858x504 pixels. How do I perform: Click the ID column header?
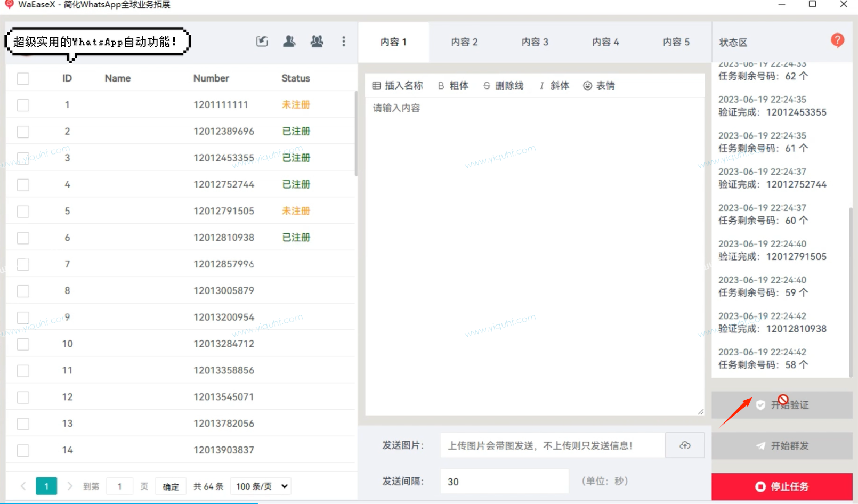[67, 78]
